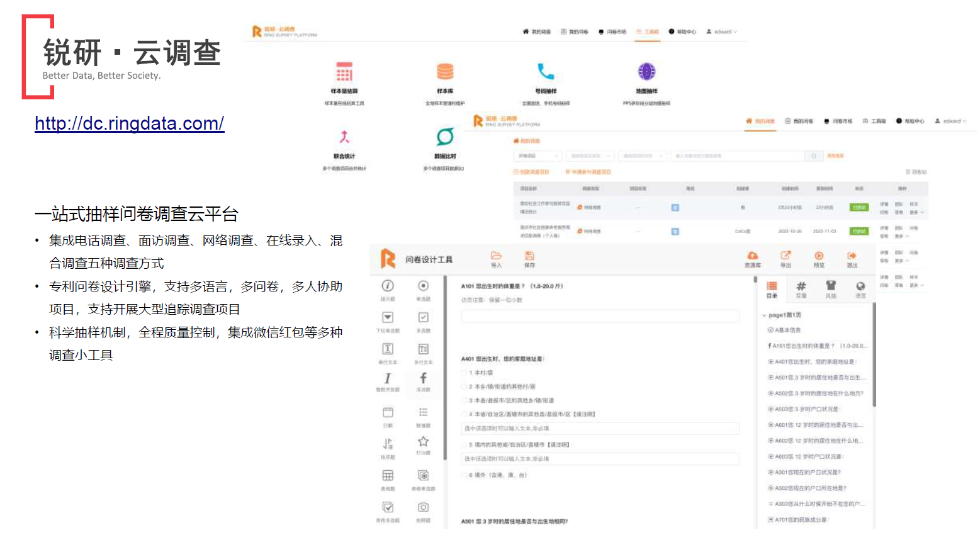Open the second project filter dropdown
Screen dimensions: 980x542
click(x=589, y=155)
